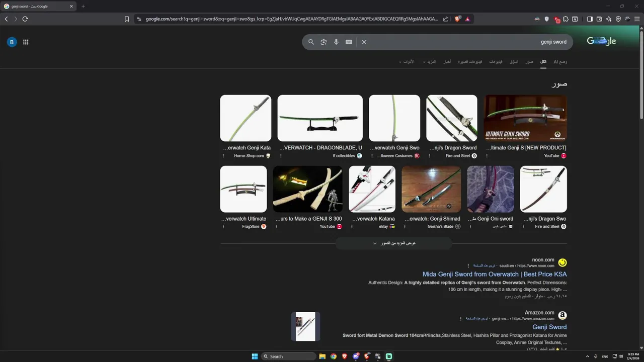Open options menu for Horror-Shop.com image
The width and height of the screenshot is (644, 362).
[x=224, y=156]
